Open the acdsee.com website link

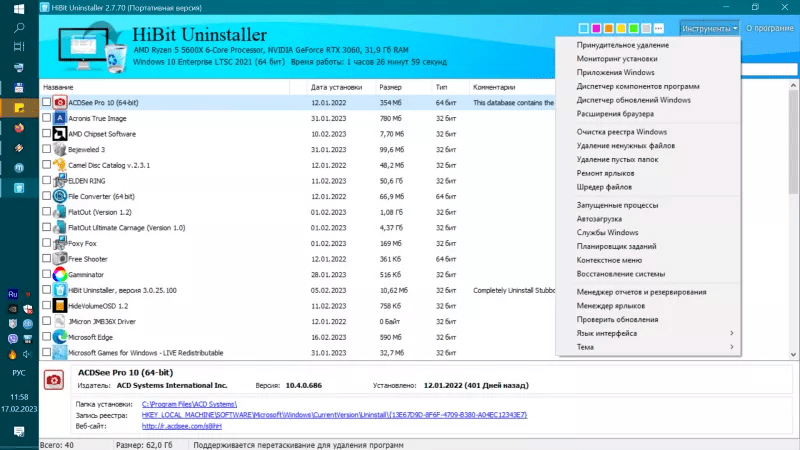(x=182, y=426)
